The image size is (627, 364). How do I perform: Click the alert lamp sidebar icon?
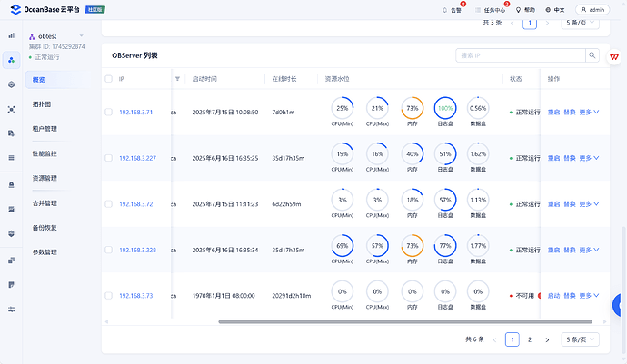click(11, 184)
